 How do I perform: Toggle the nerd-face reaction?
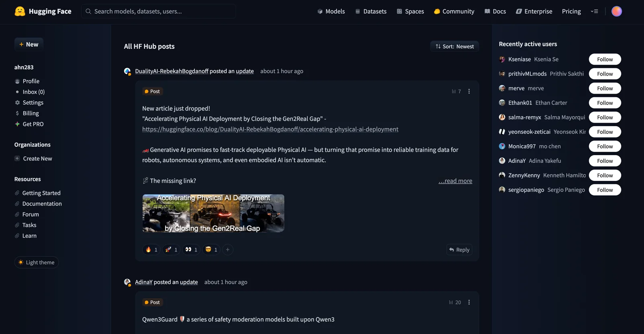[211, 250]
